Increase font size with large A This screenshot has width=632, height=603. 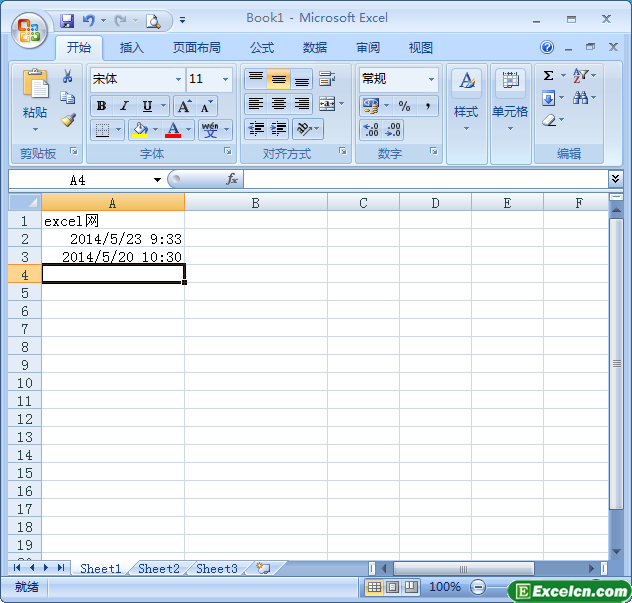tap(185, 106)
